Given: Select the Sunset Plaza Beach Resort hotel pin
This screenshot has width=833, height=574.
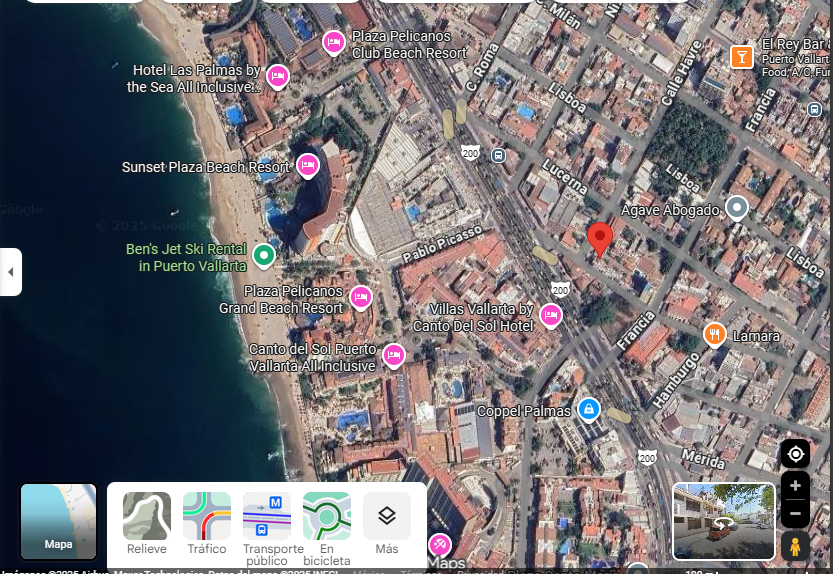Looking at the screenshot, I should (308, 166).
